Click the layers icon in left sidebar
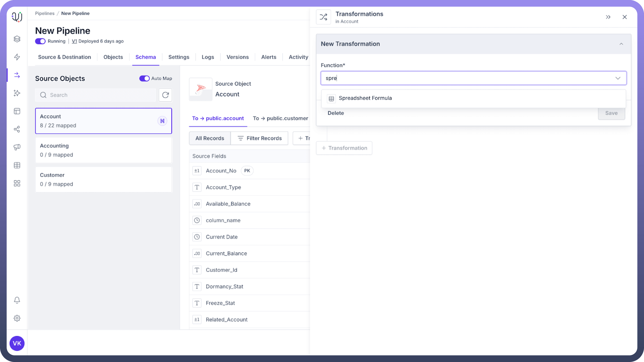This screenshot has width=644, height=362. coord(17,39)
